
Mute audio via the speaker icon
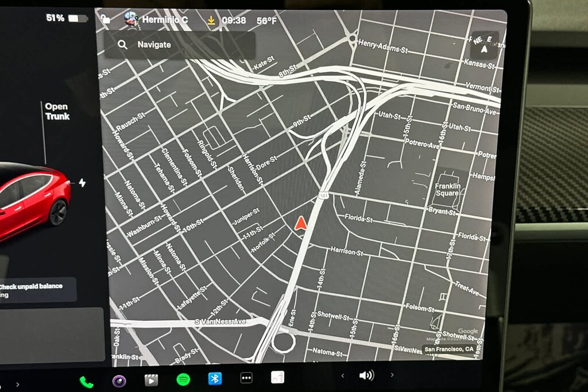click(x=366, y=375)
